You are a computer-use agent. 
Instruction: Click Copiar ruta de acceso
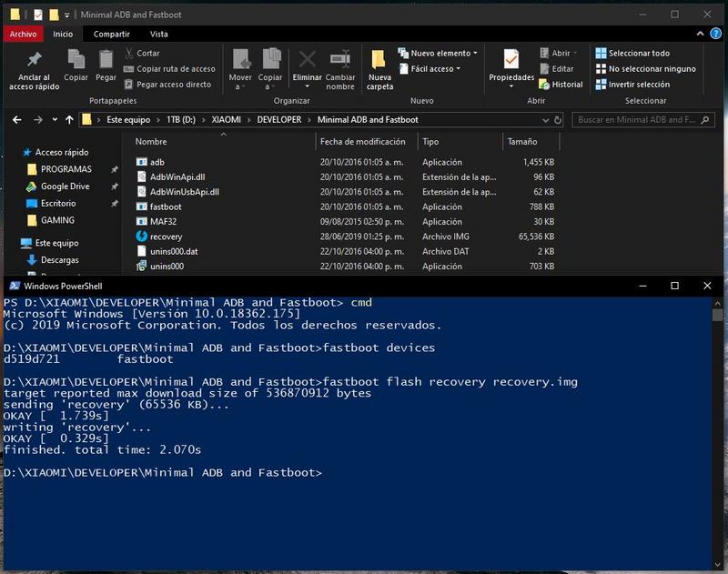pos(169,68)
